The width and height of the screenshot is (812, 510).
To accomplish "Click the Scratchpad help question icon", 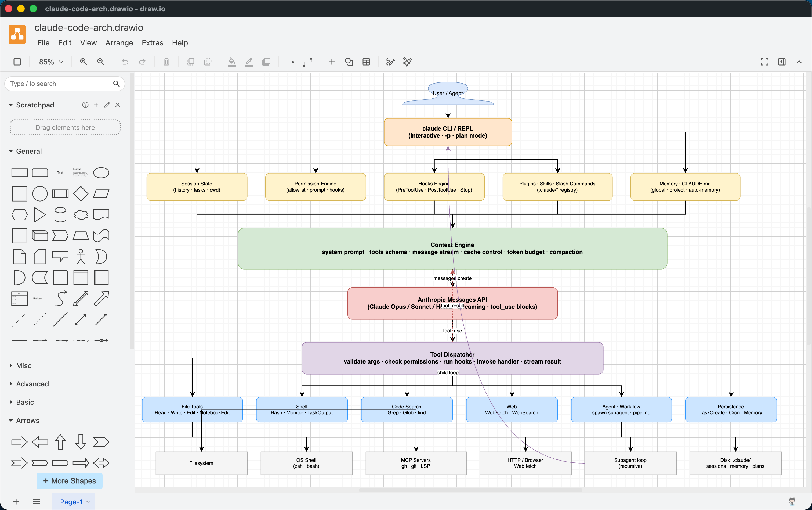I will point(85,105).
